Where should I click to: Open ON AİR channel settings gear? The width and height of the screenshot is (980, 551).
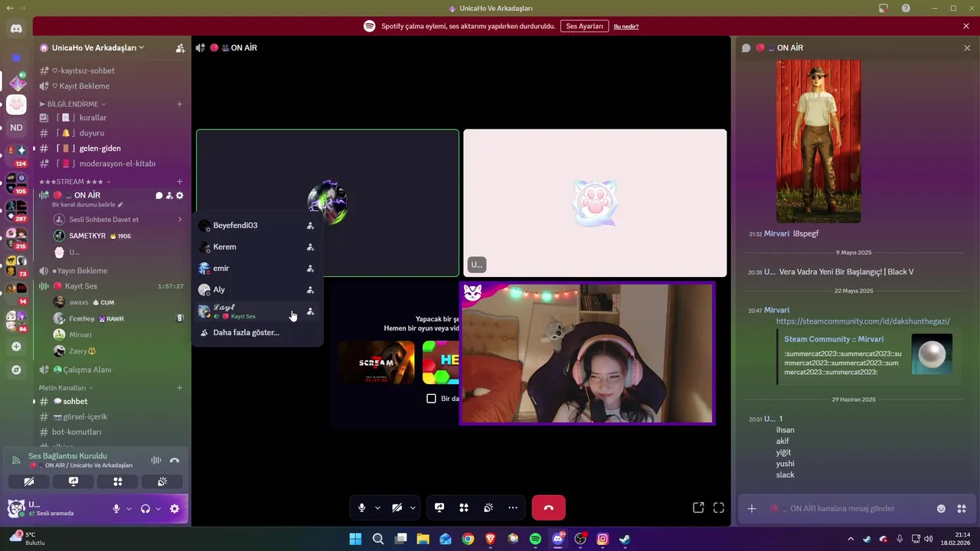tap(180, 195)
